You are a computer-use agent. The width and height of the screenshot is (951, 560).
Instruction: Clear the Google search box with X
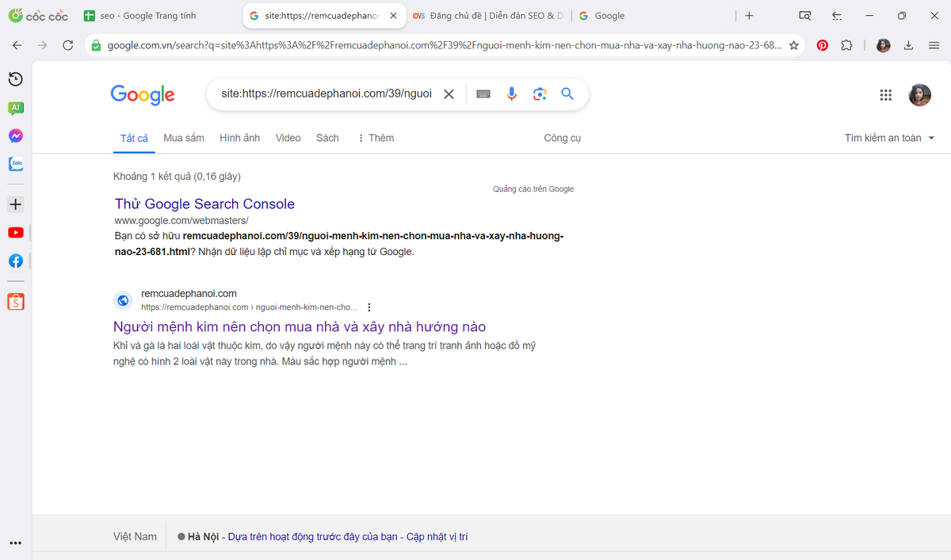(x=449, y=93)
